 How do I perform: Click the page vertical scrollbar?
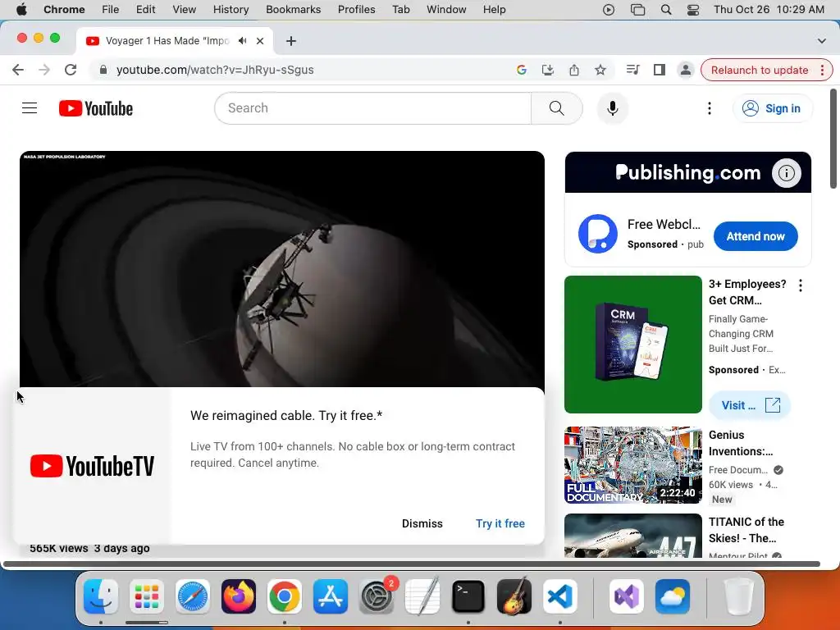point(833,139)
